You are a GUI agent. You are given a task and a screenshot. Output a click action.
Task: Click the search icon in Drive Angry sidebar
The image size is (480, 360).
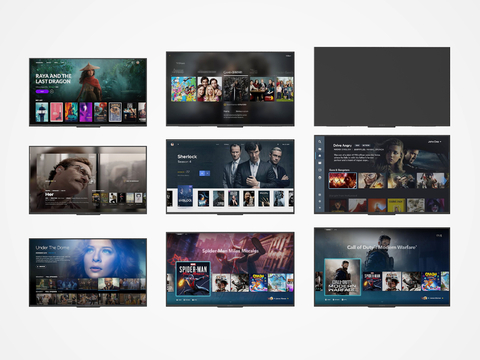point(320,142)
